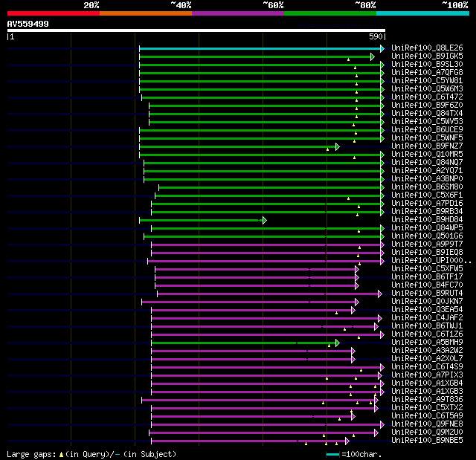Click the UniRef100_A7QFG8 label

pos(427,73)
